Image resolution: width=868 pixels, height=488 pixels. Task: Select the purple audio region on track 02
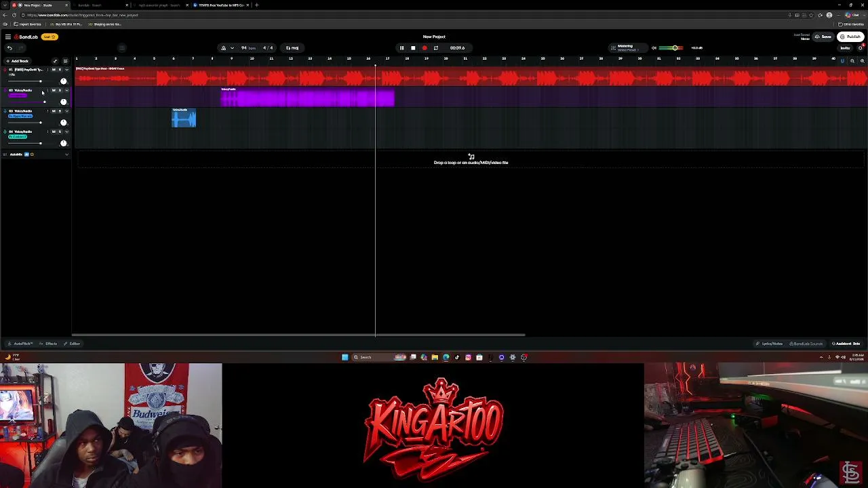click(307, 98)
